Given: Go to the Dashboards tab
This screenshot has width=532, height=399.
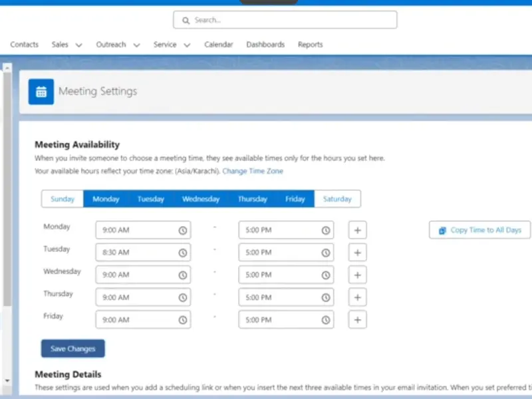Looking at the screenshot, I should (265, 45).
